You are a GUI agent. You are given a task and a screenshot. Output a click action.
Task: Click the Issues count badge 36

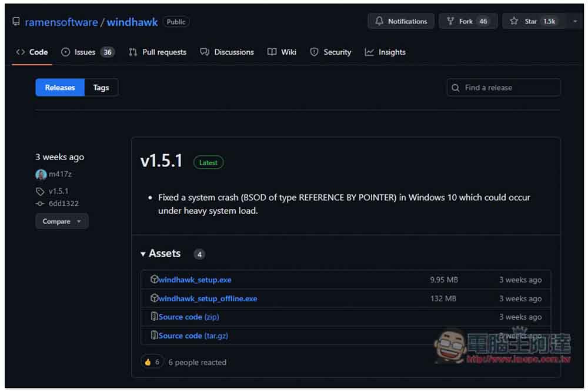coord(108,52)
